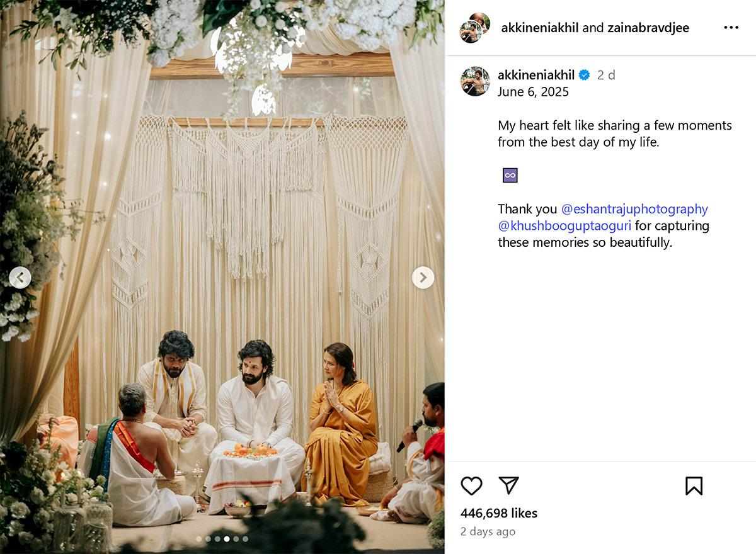Open the stacked profile avatars in header
The width and height of the screenshot is (756, 554).
coord(475,28)
